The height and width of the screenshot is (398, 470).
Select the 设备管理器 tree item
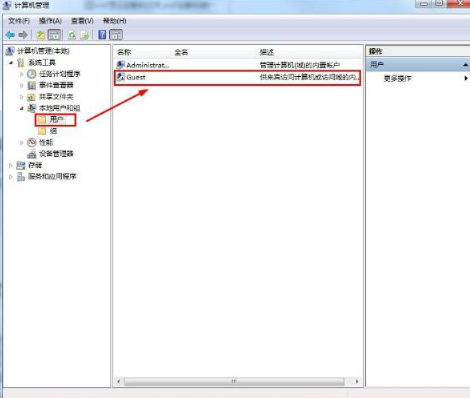pyautogui.click(x=56, y=154)
